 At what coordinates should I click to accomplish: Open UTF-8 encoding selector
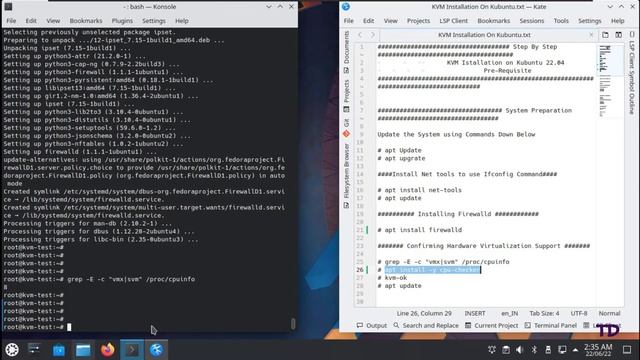pos(579,313)
